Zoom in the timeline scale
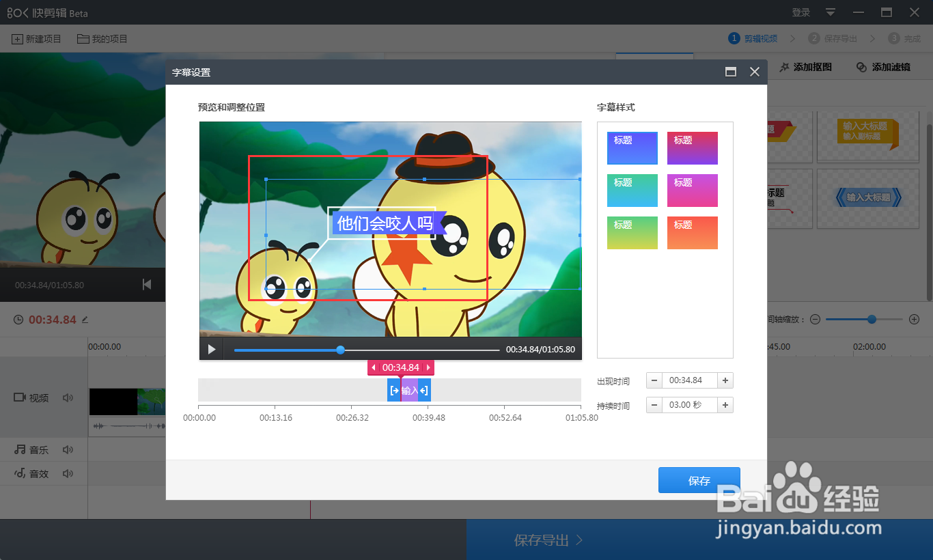The width and height of the screenshot is (933, 560). (x=915, y=319)
